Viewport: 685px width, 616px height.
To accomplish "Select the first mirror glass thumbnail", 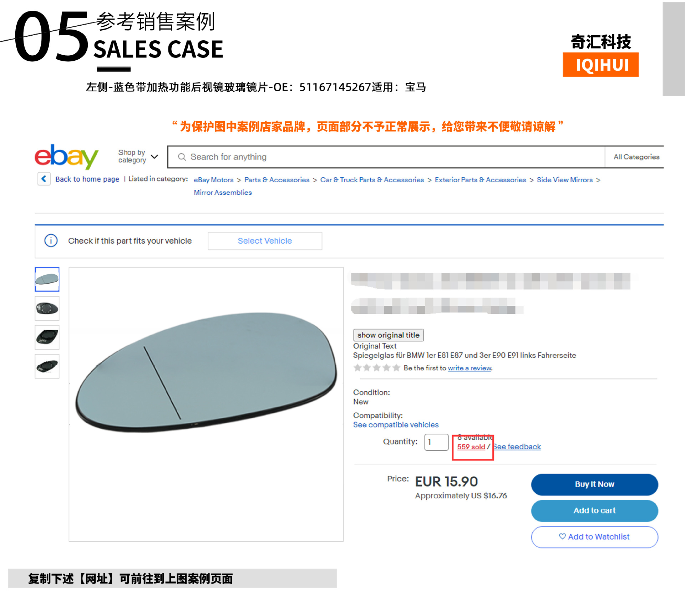I will pos(47,279).
